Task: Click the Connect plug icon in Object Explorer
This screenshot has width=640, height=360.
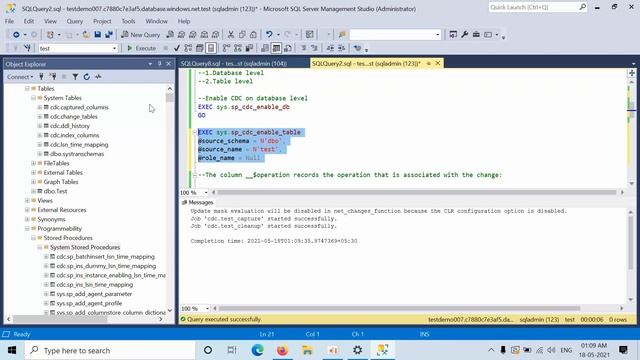Action: (41, 77)
